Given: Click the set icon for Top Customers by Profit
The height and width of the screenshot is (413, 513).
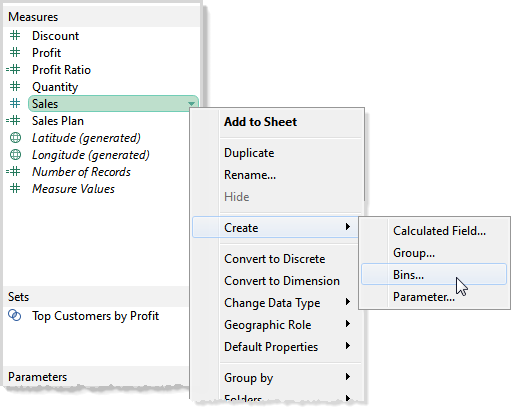Looking at the screenshot, I should [x=15, y=315].
